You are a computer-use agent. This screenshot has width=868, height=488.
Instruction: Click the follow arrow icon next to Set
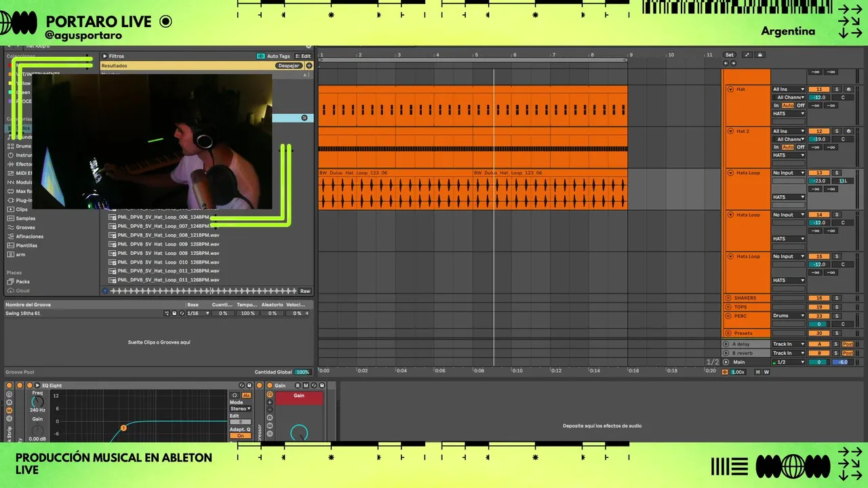pyautogui.click(x=747, y=55)
